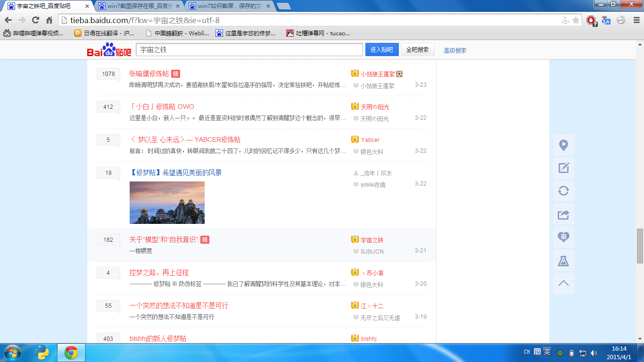The width and height of the screenshot is (644, 362).
Task: Click the page's vertical scrollbar thumb
Action: 640,246
